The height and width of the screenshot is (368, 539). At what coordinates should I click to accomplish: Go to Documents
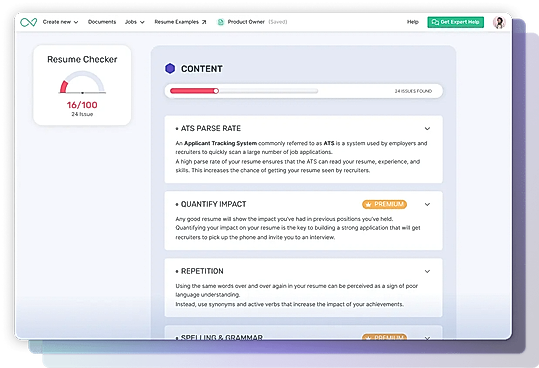tap(102, 22)
